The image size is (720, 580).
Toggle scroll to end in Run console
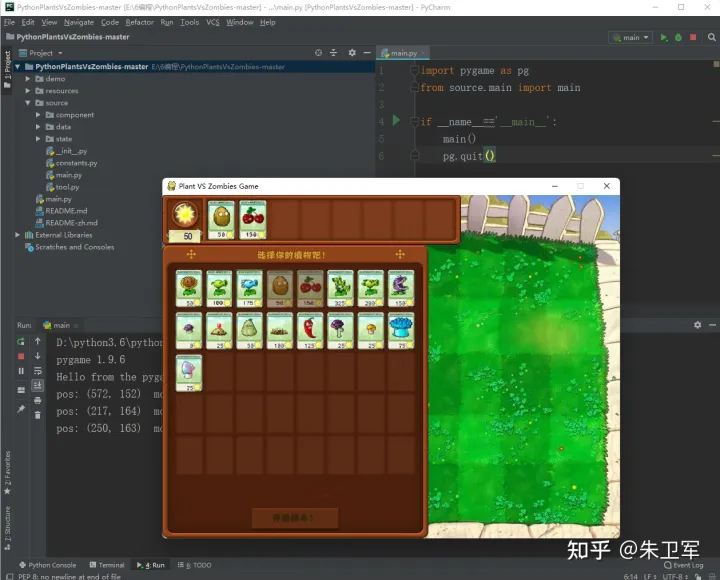click(38, 385)
